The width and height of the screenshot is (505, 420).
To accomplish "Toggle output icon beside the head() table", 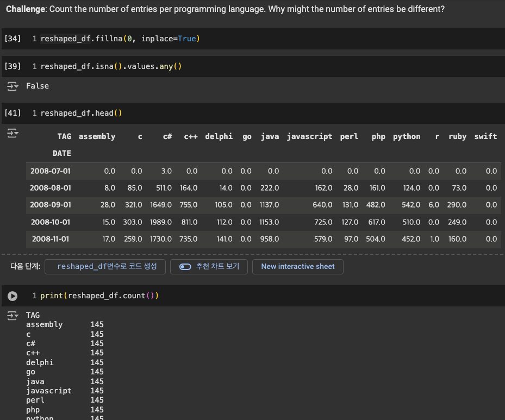I will [x=13, y=133].
